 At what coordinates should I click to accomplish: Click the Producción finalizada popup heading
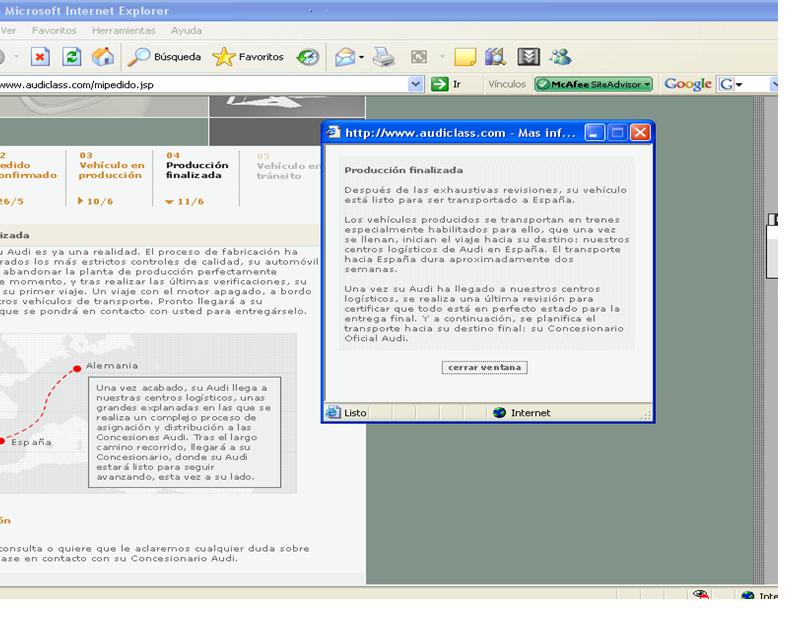[404, 170]
